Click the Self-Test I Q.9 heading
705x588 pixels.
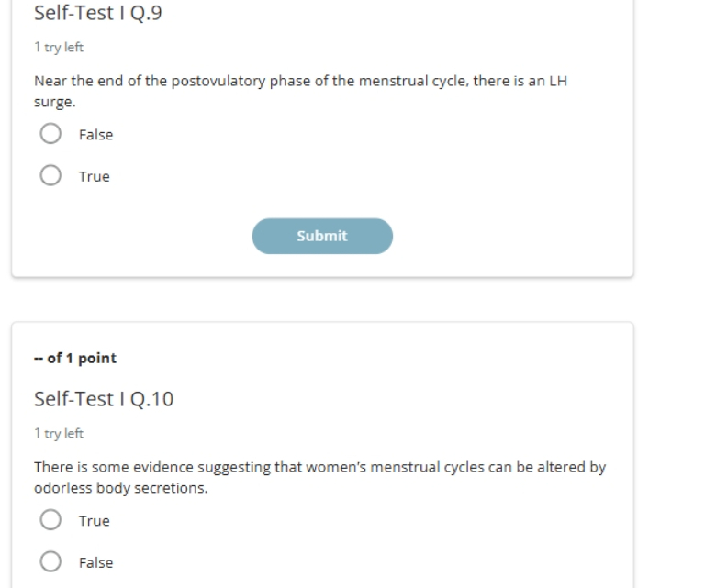point(98,13)
